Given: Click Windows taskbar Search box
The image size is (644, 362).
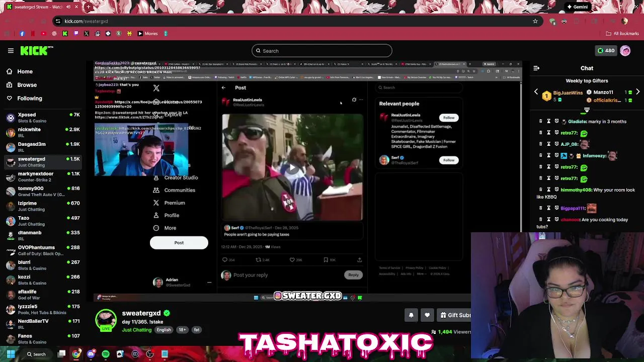Looking at the screenshot, I should [x=36, y=354].
